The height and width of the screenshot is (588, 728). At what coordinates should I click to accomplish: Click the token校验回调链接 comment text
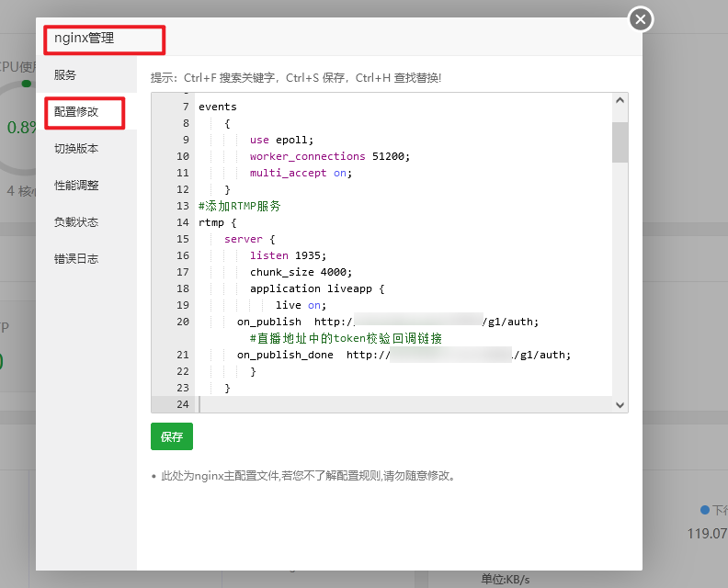[x=346, y=338]
